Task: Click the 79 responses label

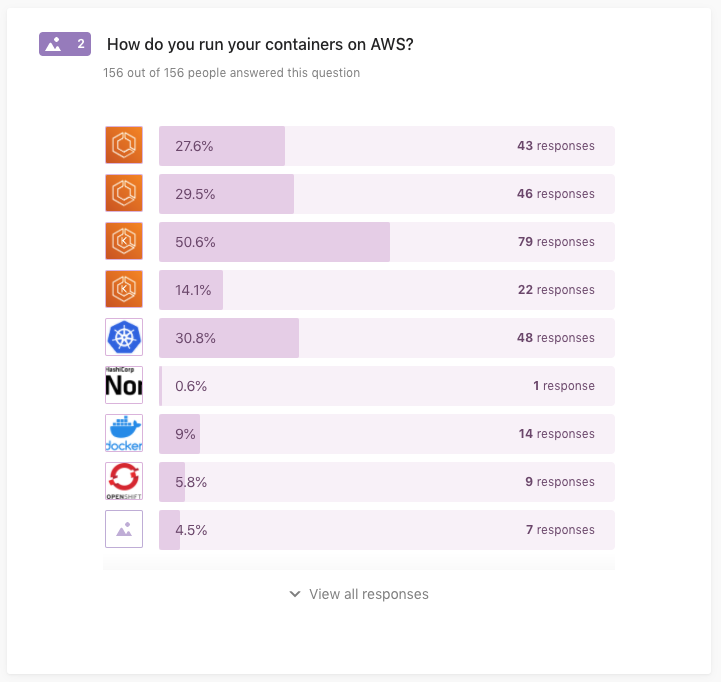Action: pos(556,242)
